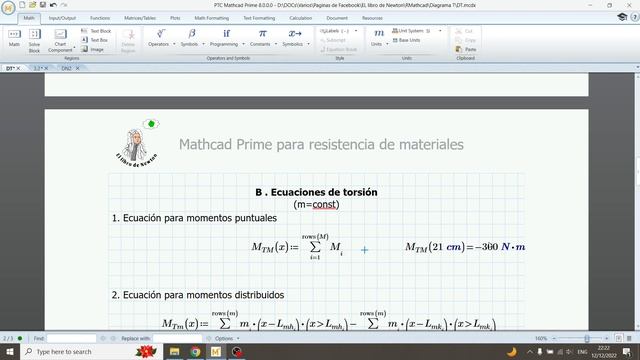
Task: Switch to draft view at status bar
Action: (629, 338)
